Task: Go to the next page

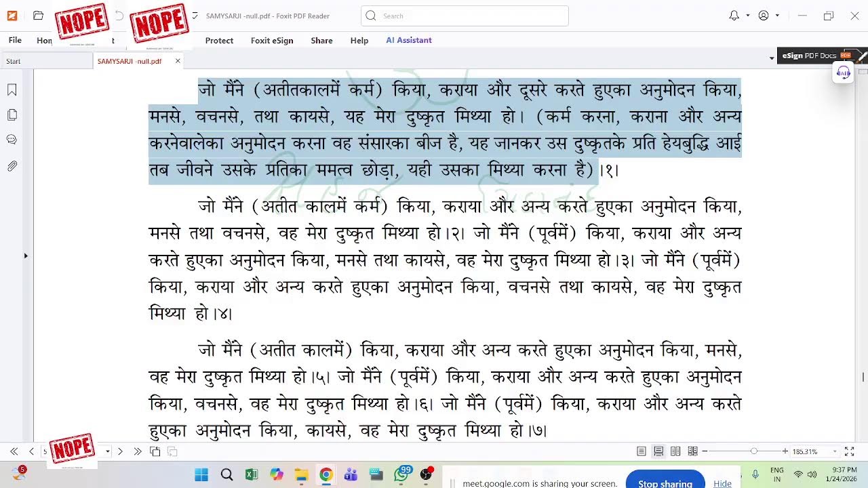Action: [120, 451]
